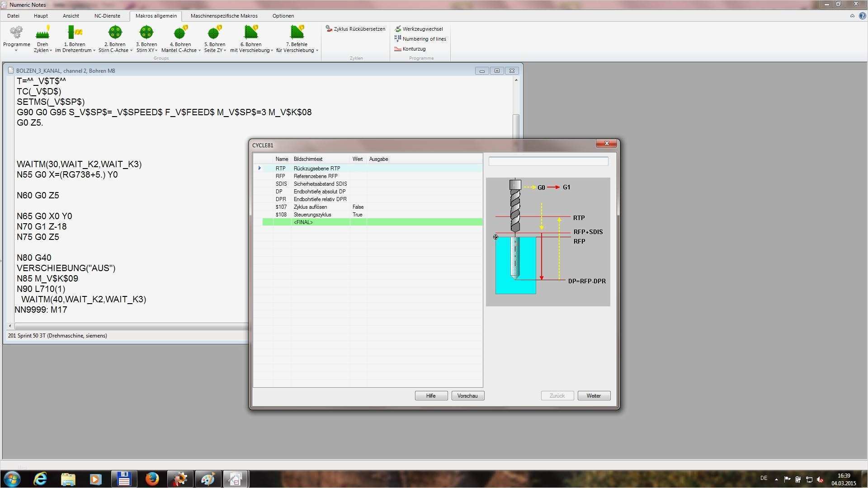
Task: Expand 5. Bohren Seite ZY dropdown
Action: (225, 51)
